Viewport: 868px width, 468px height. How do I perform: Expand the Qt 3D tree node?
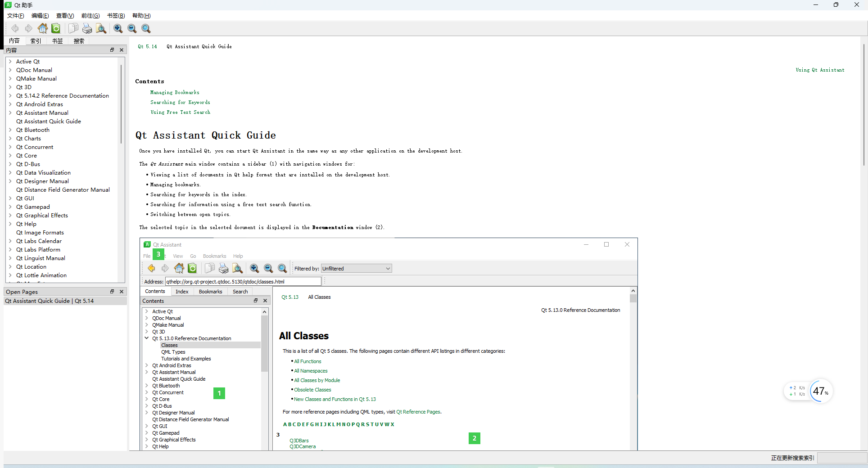10,87
